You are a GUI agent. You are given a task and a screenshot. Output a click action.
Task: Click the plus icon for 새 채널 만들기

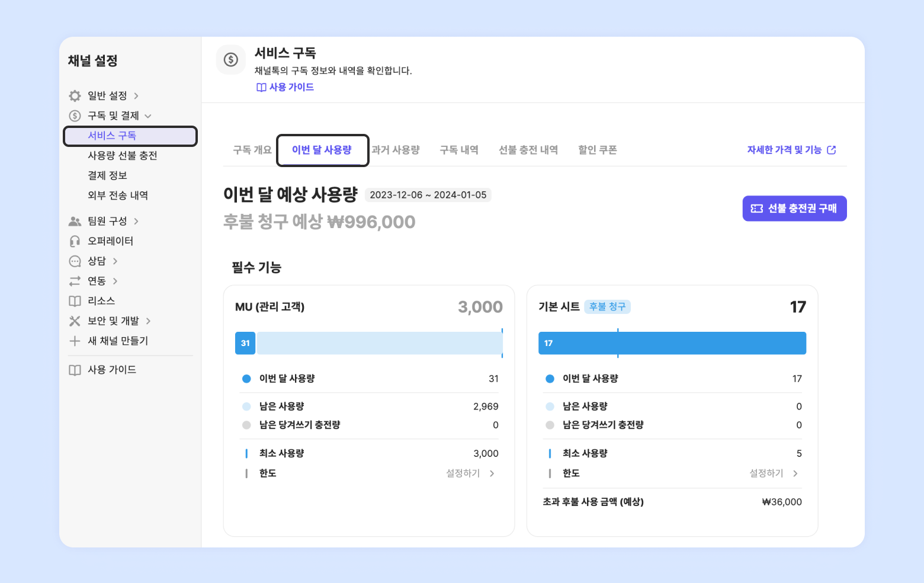coord(75,341)
